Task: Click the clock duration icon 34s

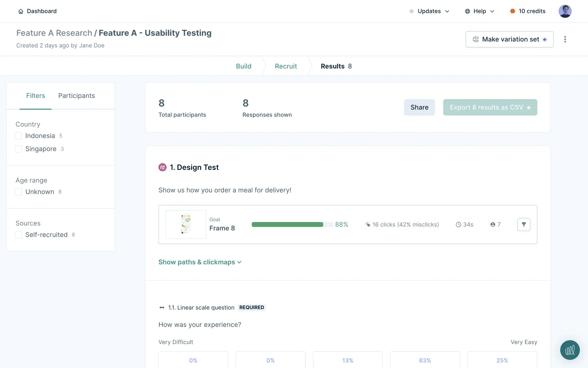Action: point(458,224)
